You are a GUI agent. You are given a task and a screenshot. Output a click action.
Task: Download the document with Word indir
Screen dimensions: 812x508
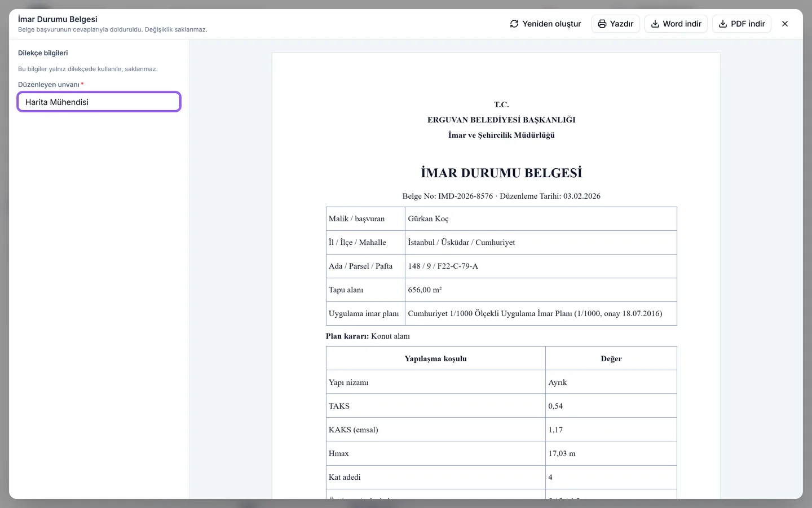tap(676, 24)
